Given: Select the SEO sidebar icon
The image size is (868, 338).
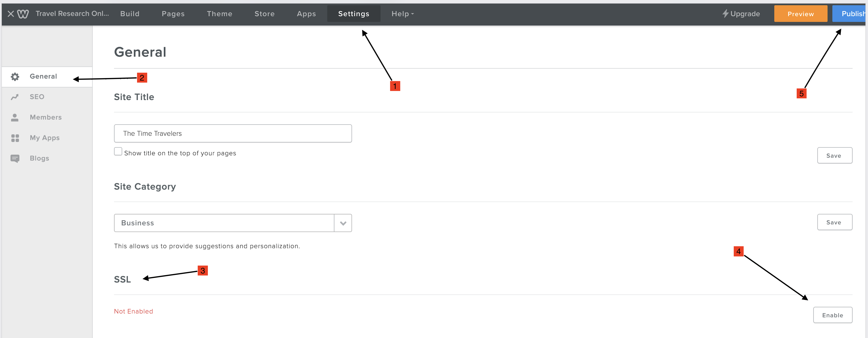Looking at the screenshot, I should [x=15, y=97].
